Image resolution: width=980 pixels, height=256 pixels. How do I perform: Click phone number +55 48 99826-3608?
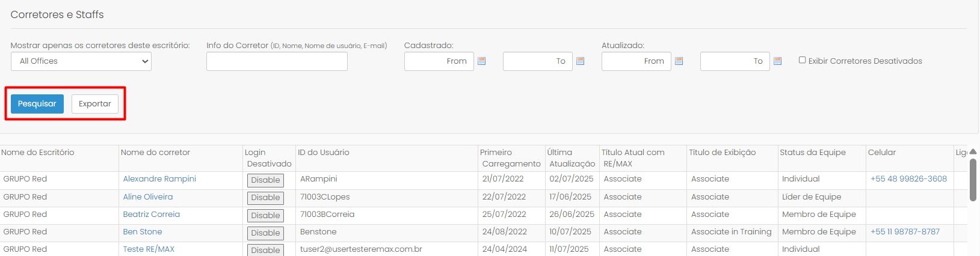[x=908, y=178]
